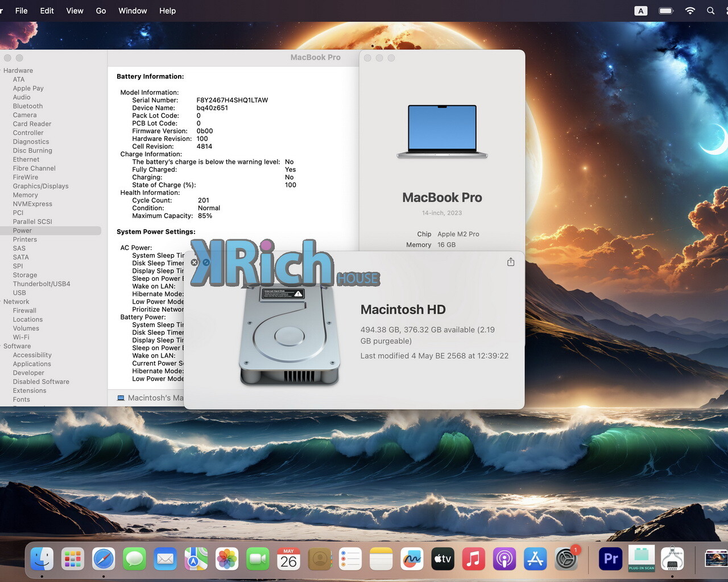Open Wi-Fi status in the menu bar
This screenshot has width=728, height=582.
point(690,11)
